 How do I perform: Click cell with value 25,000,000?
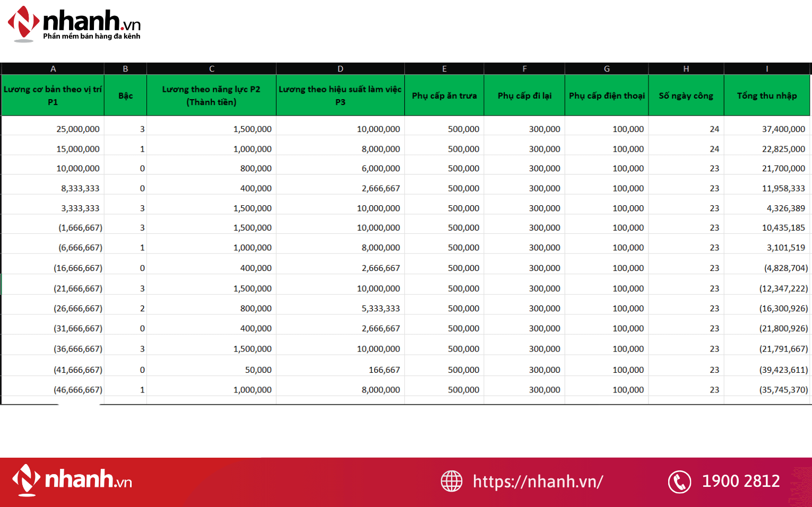(78, 129)
